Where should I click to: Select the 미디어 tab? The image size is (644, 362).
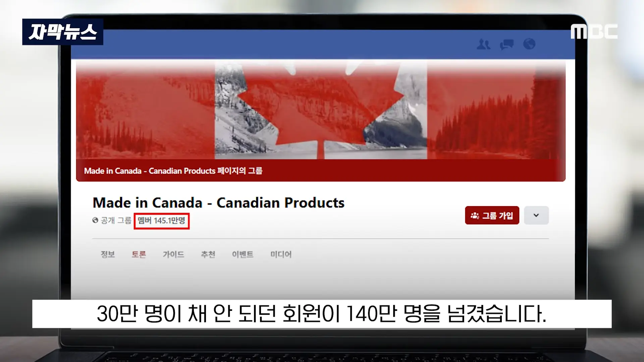tap(281, 254)
